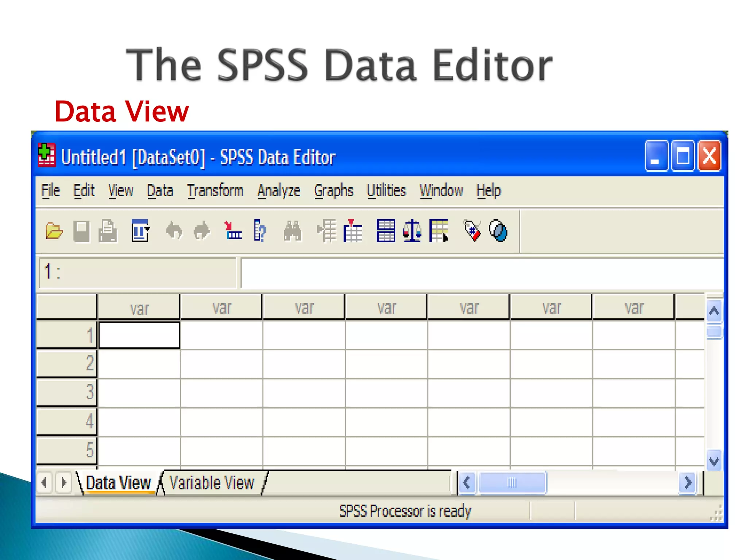Switch to the Variable View tab
This screenshot has height=560, width=747.
[x=212, y=483]
